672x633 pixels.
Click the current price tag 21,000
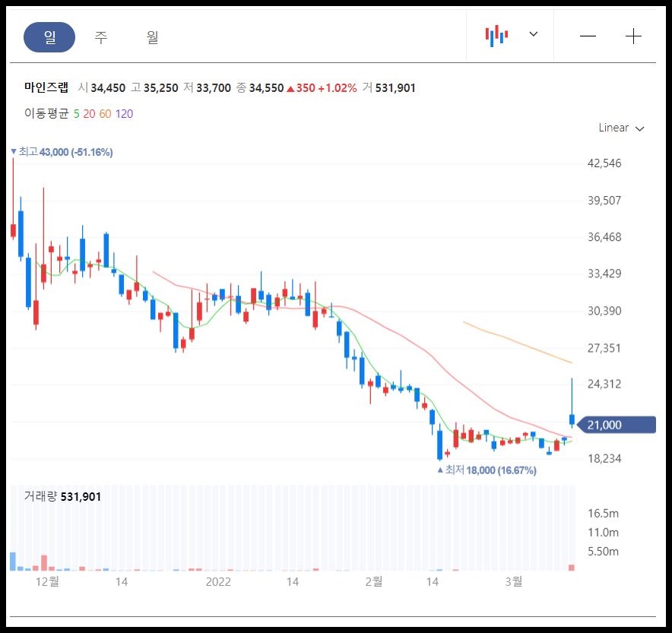pyautogui.click(x=616, y=425)
